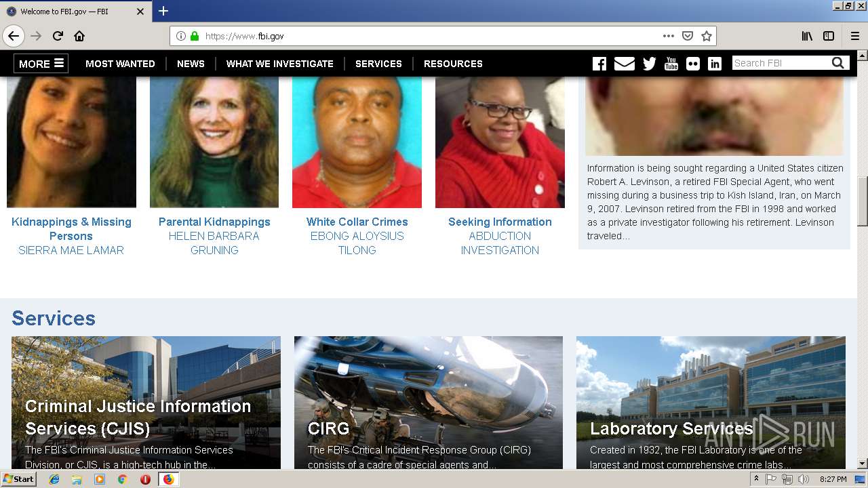Screen dimensions: 868x488
Task: Click the search magnifier icon
Action: [x=838, y=63]
